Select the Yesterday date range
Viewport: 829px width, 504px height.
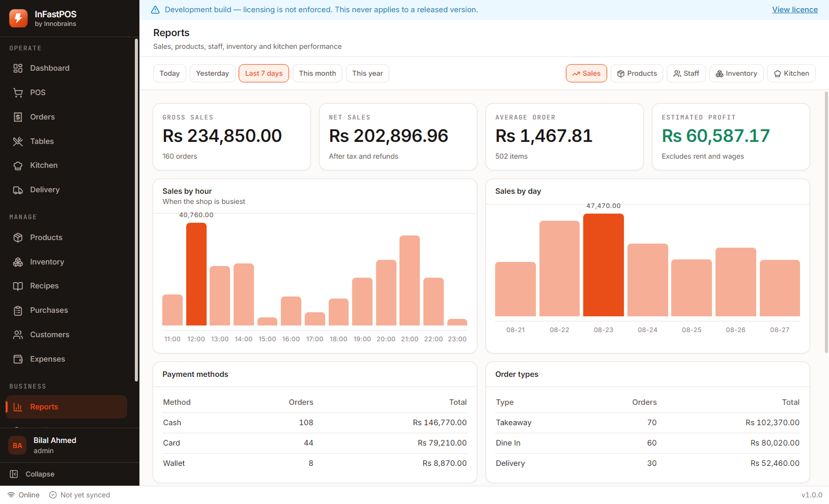[213, 73]
